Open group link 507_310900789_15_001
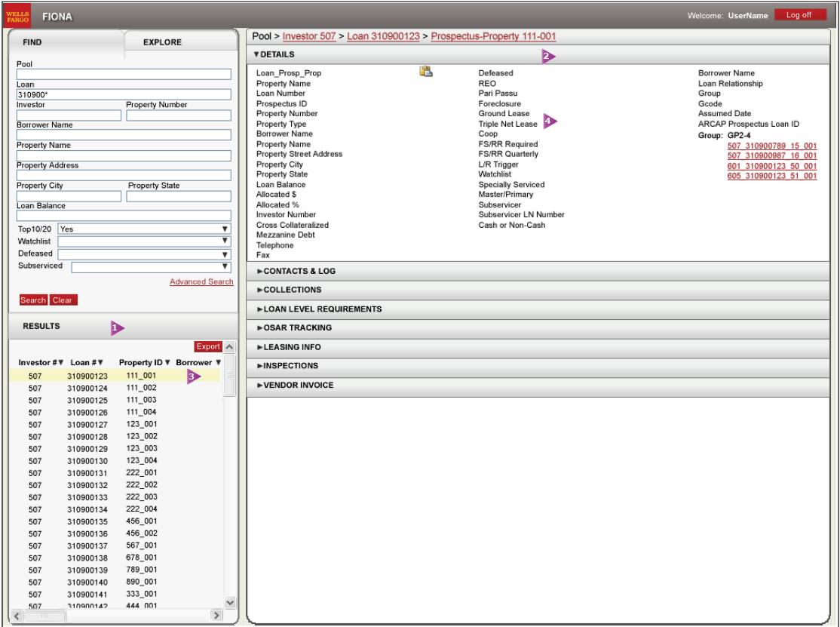This screenshot has height=627, width=840. (x=772, y=146)
